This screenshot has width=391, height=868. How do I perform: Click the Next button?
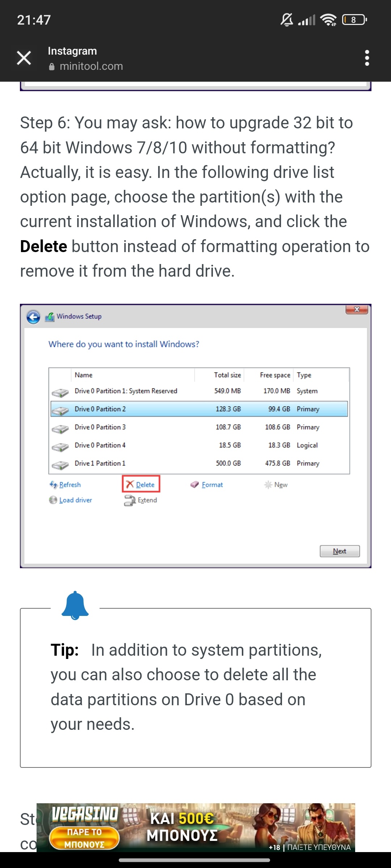[x=340, y=551]
